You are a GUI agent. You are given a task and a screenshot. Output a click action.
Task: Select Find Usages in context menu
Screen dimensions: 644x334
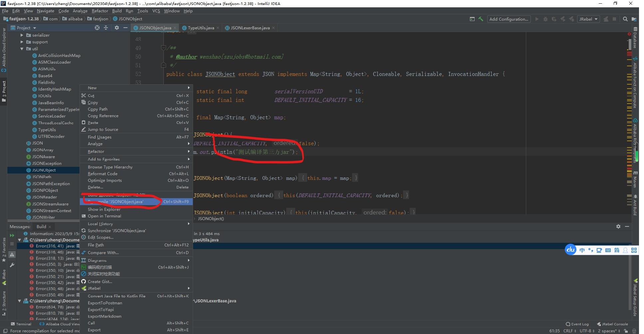pos(136,137)
